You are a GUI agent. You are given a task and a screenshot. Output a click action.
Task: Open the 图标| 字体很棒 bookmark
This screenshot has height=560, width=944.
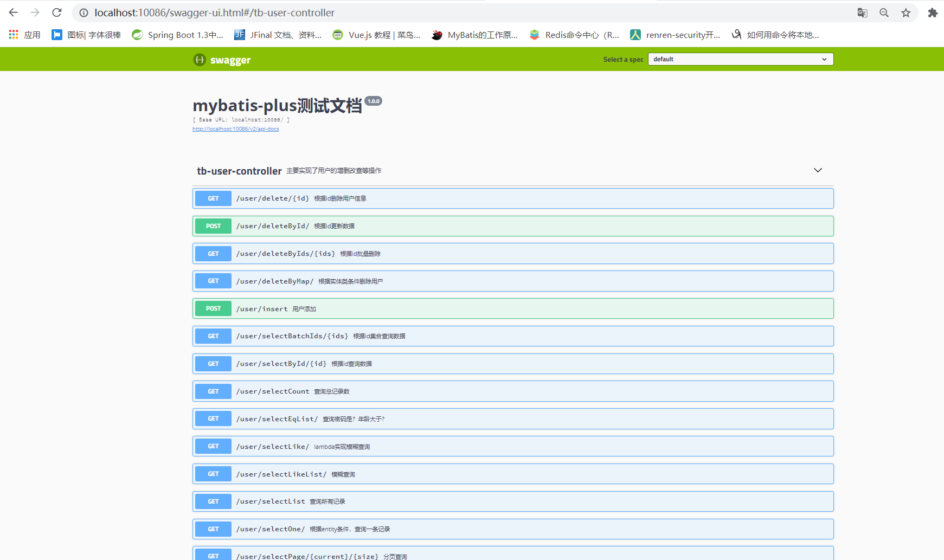point(86,35)
